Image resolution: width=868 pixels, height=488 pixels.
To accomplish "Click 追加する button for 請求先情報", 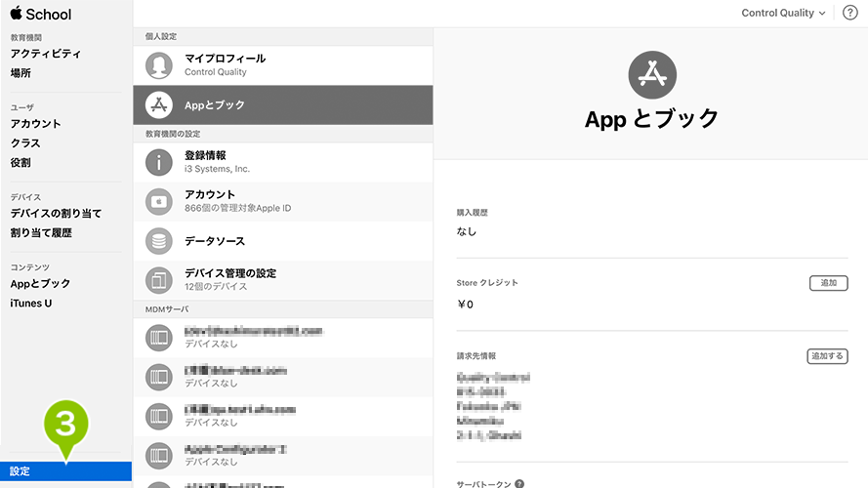I will coord(827,356).
